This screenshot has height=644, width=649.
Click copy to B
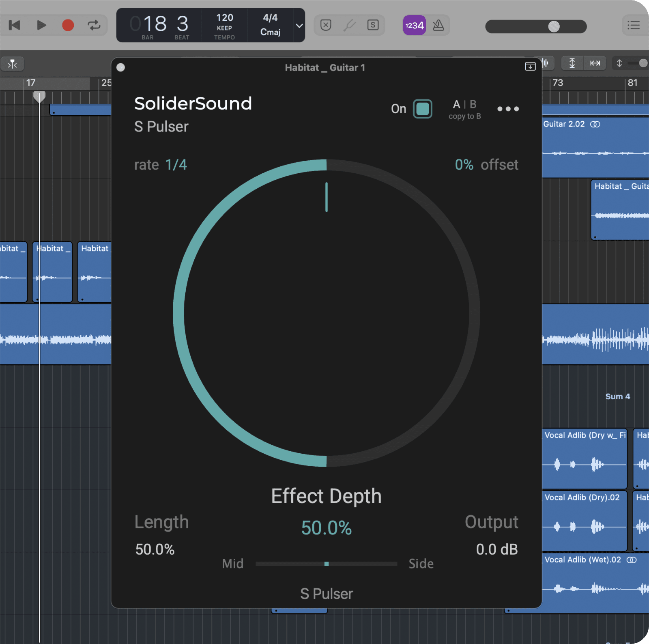point(465,116)
